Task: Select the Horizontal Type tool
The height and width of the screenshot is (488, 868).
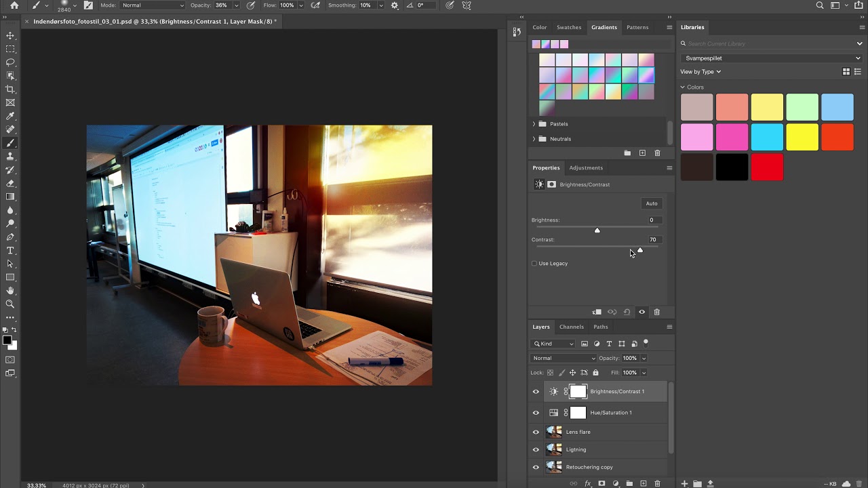Action: pos(10,251)
